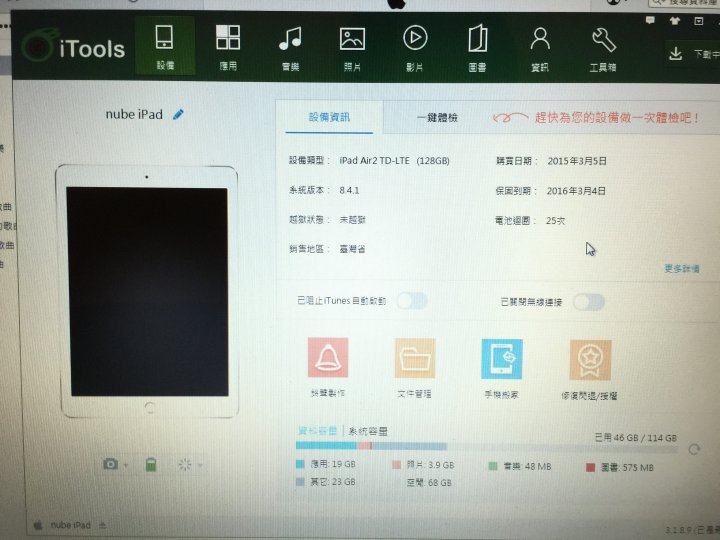Screen dimensions: 720x540
Task: Open the 設備 (Device) tab in iTools
Action: coord(165,46)
